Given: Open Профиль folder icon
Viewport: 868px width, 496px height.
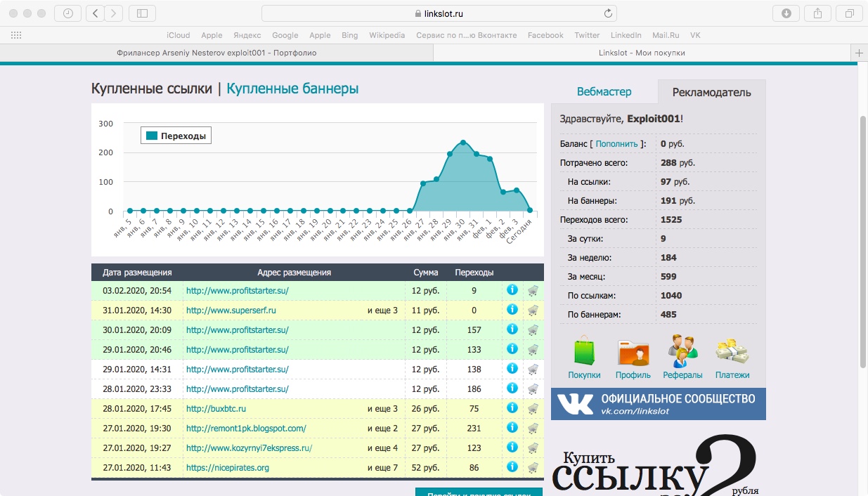Looking at the screenshot, I should click(633, 352).
